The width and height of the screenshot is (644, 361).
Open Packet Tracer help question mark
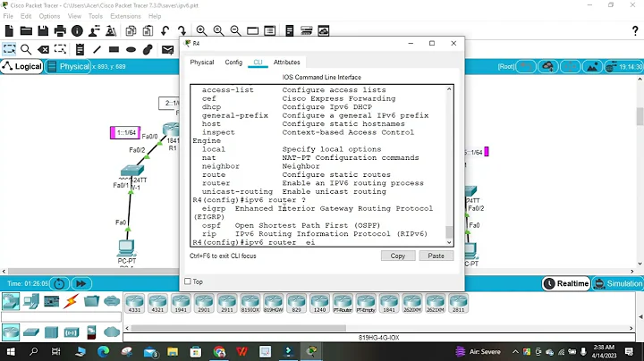[x=635, y=30]
